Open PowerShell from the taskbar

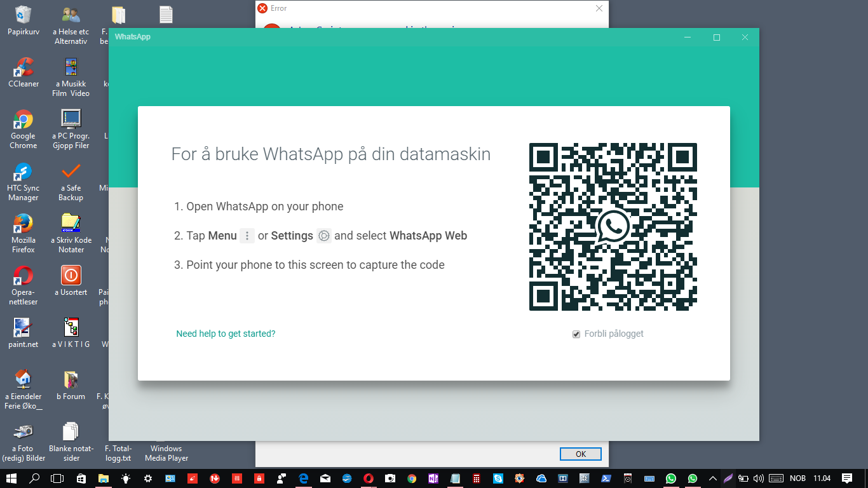tap(606, 478)
